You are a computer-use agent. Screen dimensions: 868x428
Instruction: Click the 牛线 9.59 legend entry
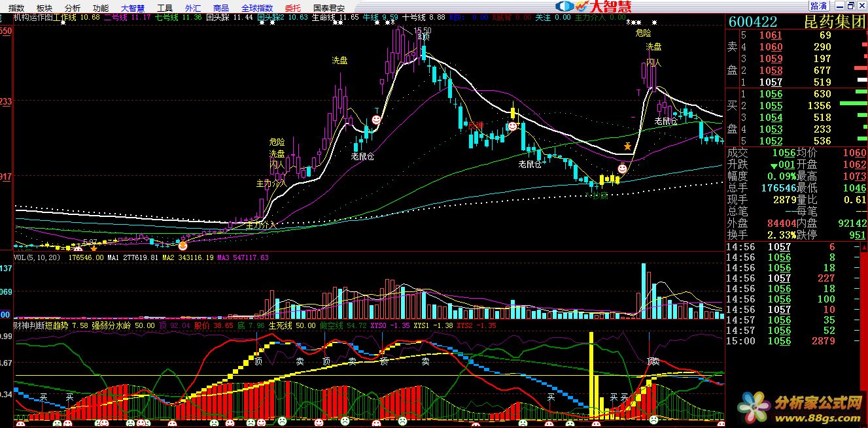(380, 18)
